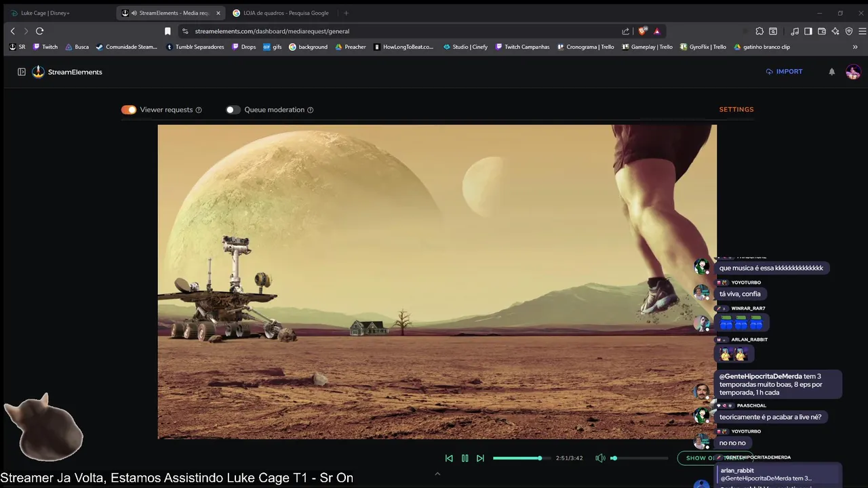
Task: Open the site settings icon left of the URL
Action: (x=185, y=31)
